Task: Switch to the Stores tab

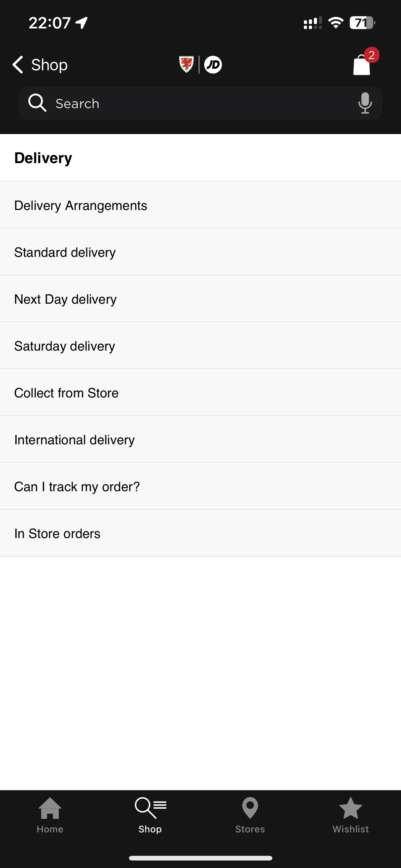Action: tap(250, 815)
